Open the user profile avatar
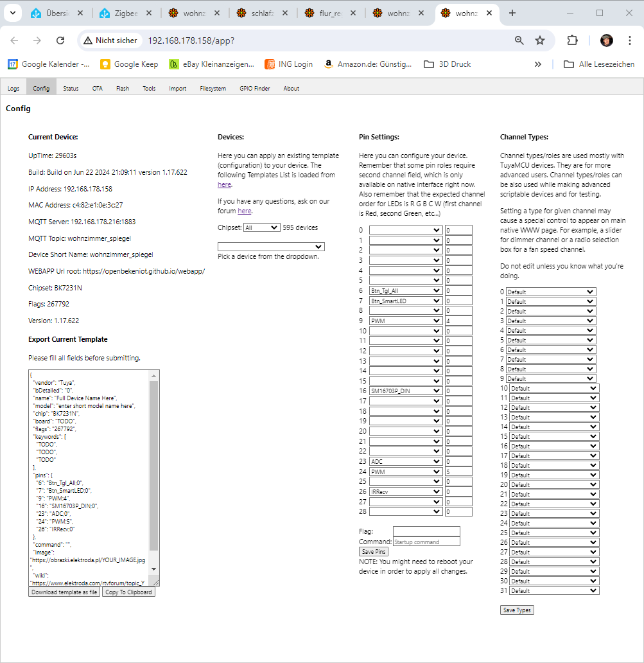The width and height of the screenshot is (644, 663). point(606,40)
